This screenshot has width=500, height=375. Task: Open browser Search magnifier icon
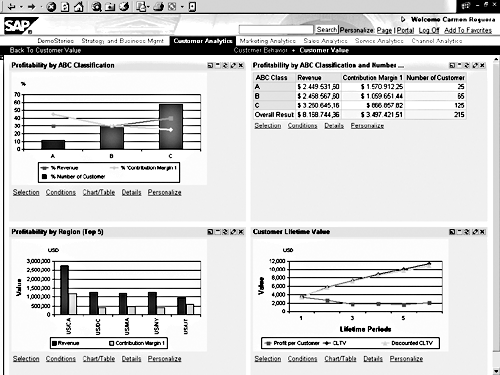(97, 7)
